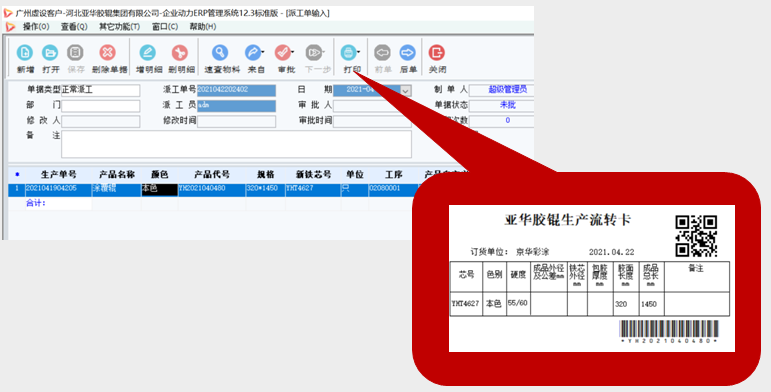The height and width of the screenshot is (392, 771).
Task: Click the grayed 保存 (Save) icon
Action: click(75, 52)
